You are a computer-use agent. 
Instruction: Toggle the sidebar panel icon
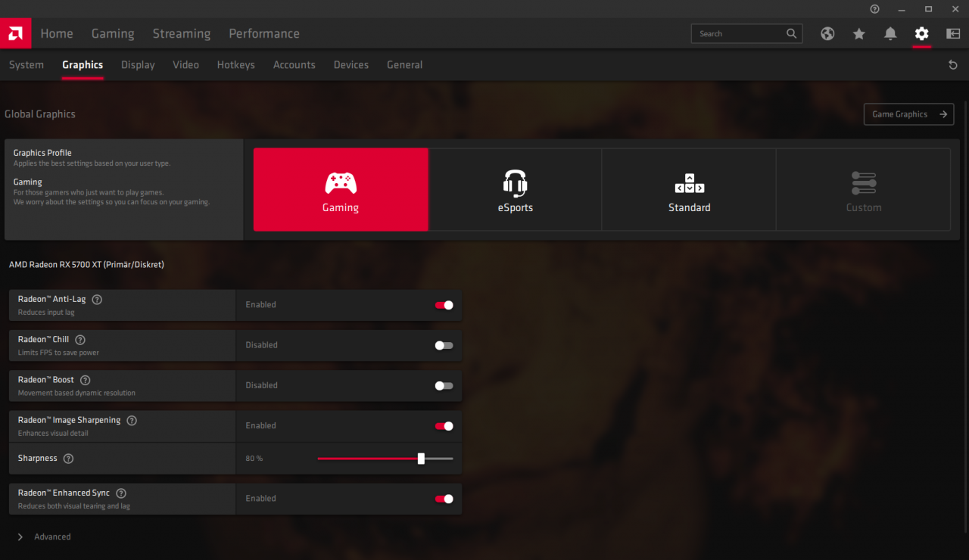click(x=953, y=33)
